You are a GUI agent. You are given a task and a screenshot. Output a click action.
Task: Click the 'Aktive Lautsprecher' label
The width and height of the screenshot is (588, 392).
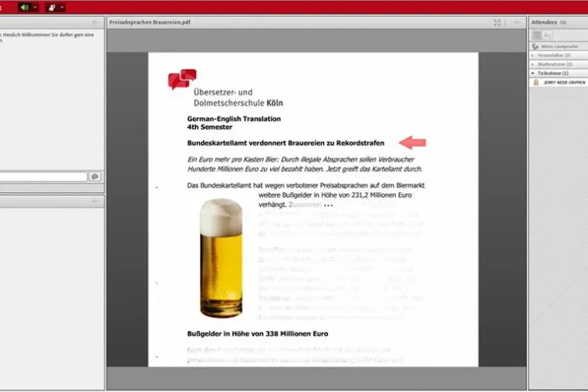(559, 46)
